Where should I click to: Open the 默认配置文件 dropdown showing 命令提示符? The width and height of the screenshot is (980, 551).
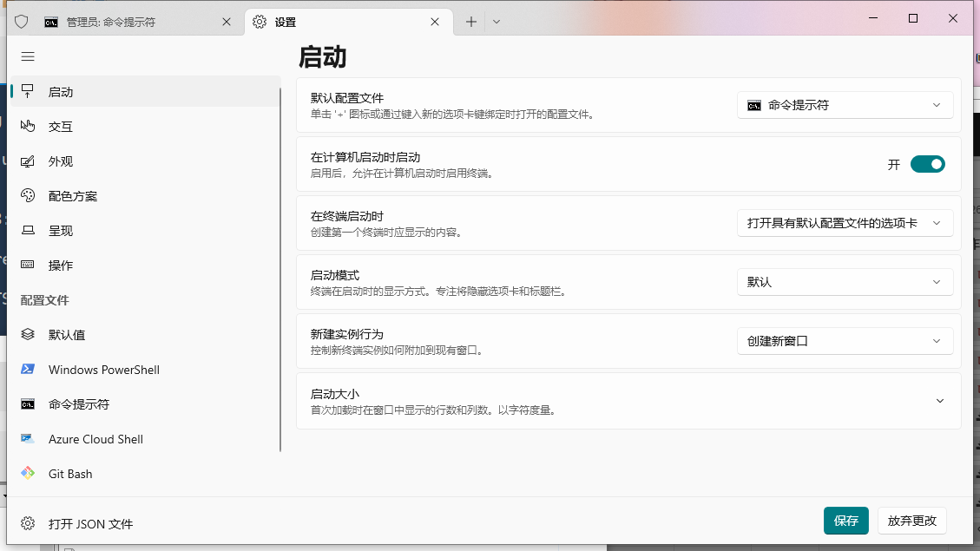844,105
